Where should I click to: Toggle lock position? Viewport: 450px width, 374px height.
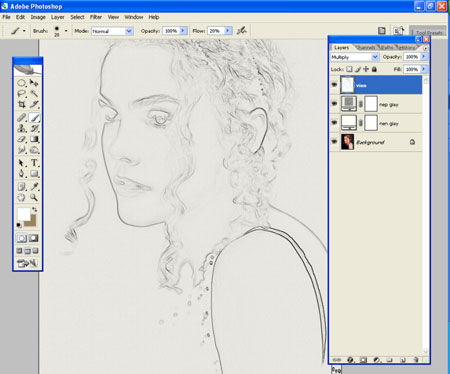click(366, 69)
